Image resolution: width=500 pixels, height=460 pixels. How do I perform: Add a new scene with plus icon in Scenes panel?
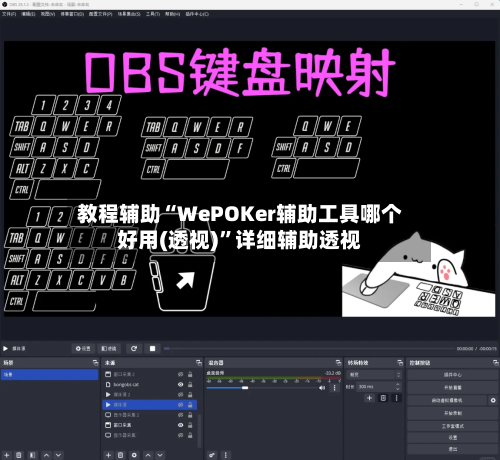[7, 455]
